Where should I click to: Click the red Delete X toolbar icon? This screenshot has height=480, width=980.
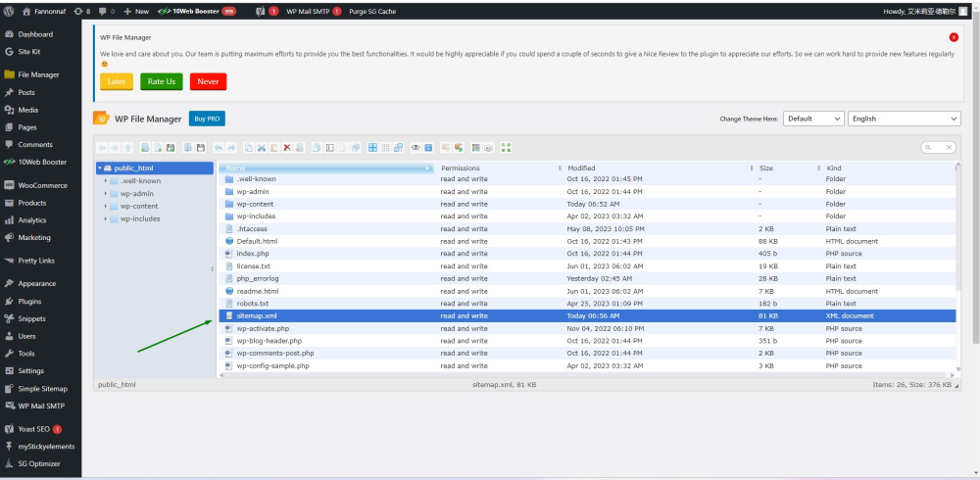pos(287,148)
